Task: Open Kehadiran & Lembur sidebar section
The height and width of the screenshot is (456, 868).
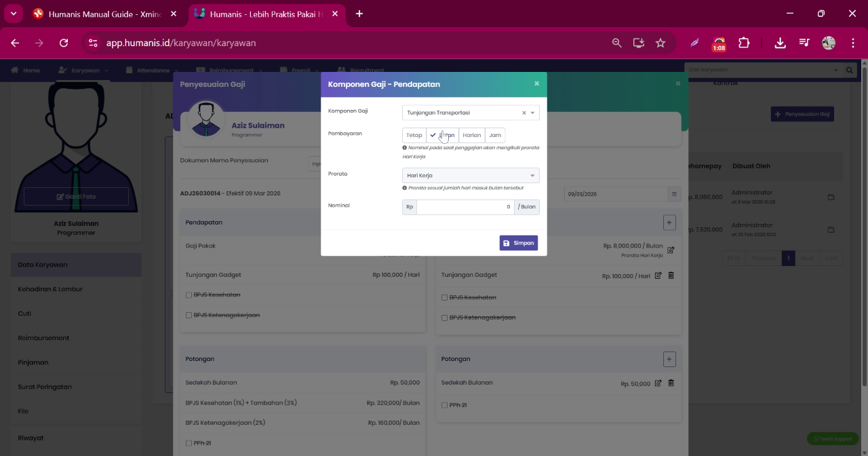Action: [x=76, y=289]
